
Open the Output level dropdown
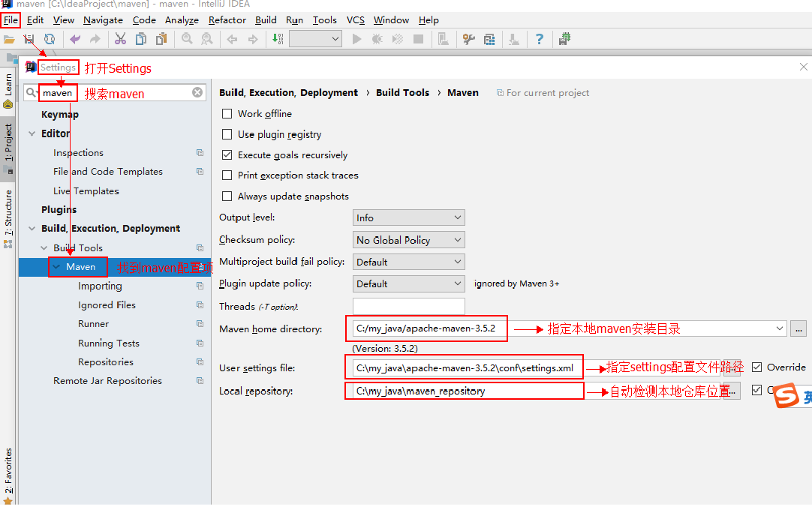click(408, 217)
